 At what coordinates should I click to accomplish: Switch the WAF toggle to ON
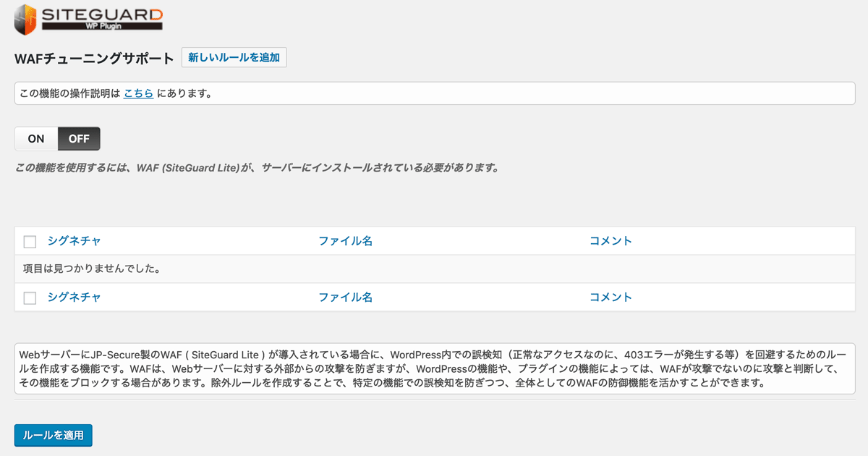coord(36,139)
